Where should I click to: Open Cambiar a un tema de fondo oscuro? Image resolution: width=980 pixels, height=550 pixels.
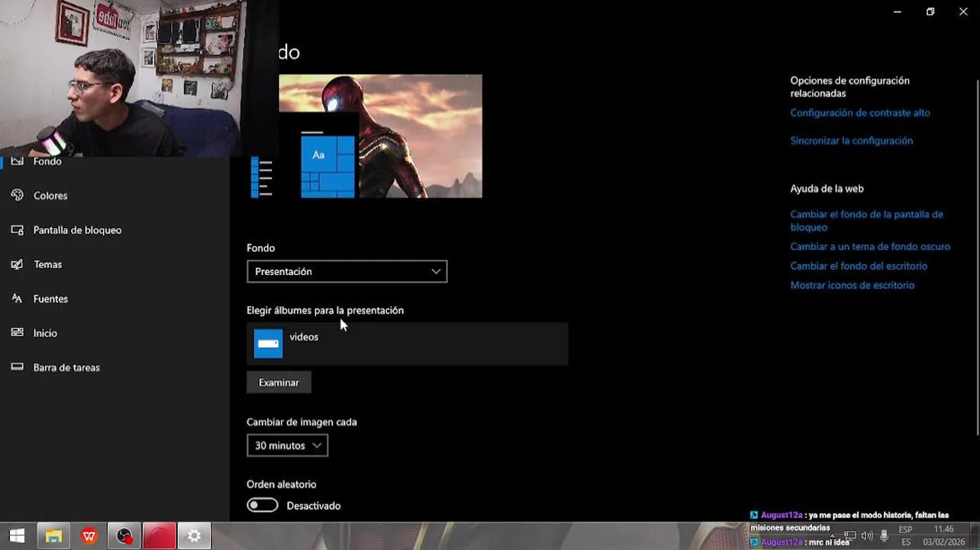click(x=870, y=247)
